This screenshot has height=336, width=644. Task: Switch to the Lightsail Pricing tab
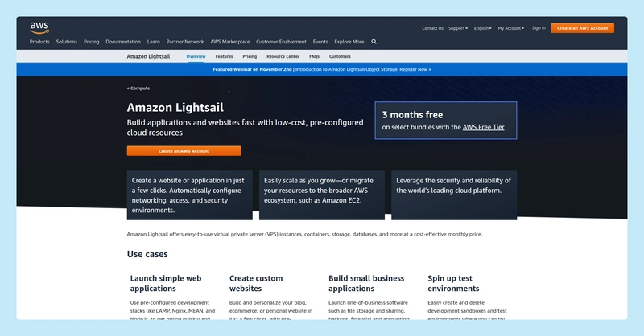250,56
